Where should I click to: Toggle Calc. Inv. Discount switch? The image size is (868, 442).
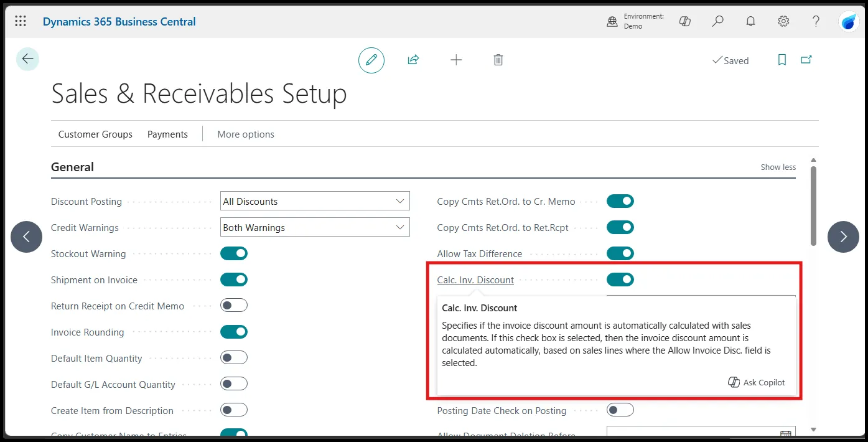[620, 280]
